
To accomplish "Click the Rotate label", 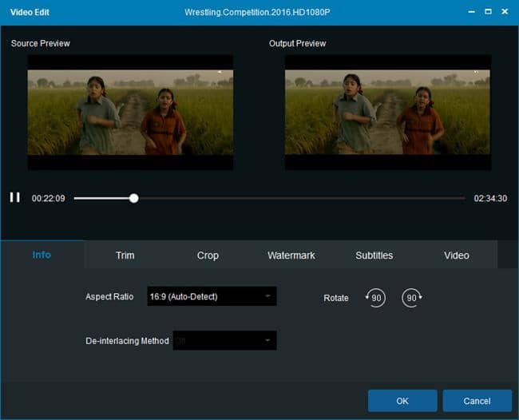I will [x=336, y=298].
